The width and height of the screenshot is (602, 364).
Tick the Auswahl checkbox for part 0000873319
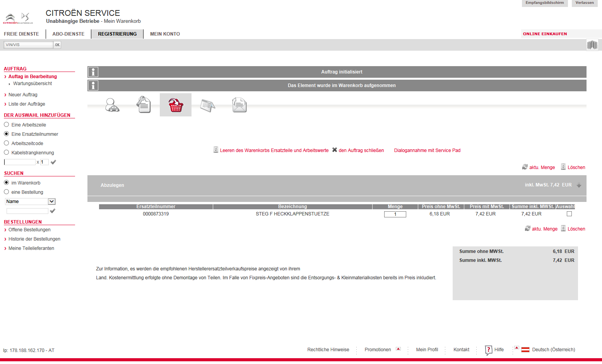[x=569, y=214]
